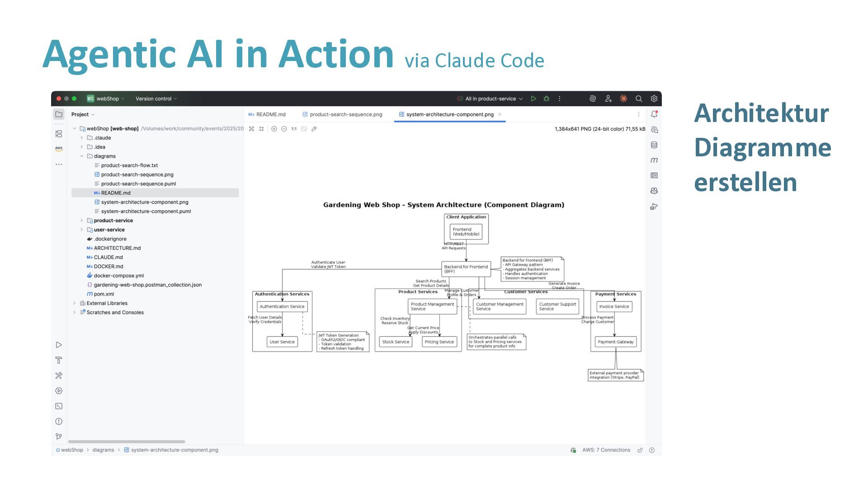Viewport: 868px width, 488px height.
Task: Open the Maven tool window
Action: coord(654,160)
